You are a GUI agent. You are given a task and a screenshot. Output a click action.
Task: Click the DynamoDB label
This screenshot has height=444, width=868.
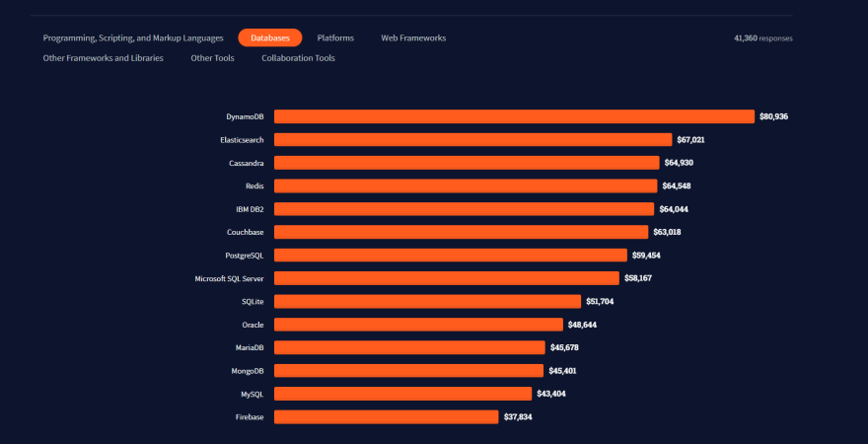(245, 116)
